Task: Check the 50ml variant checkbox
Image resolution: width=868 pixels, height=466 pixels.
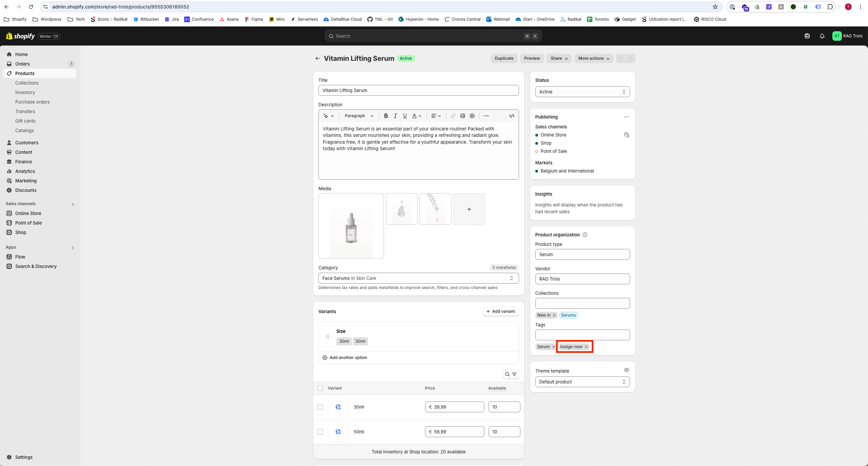Action: (320, 432)
